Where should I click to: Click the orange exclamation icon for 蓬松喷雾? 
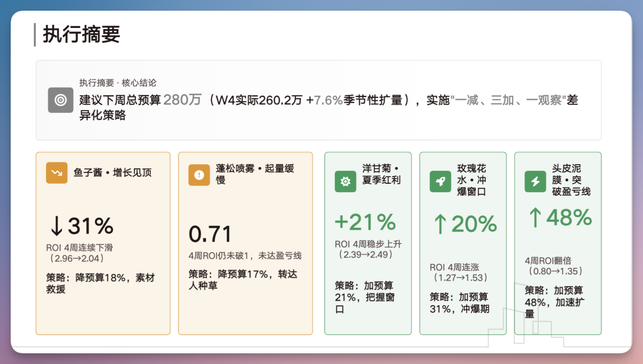(x=199, y=175)
